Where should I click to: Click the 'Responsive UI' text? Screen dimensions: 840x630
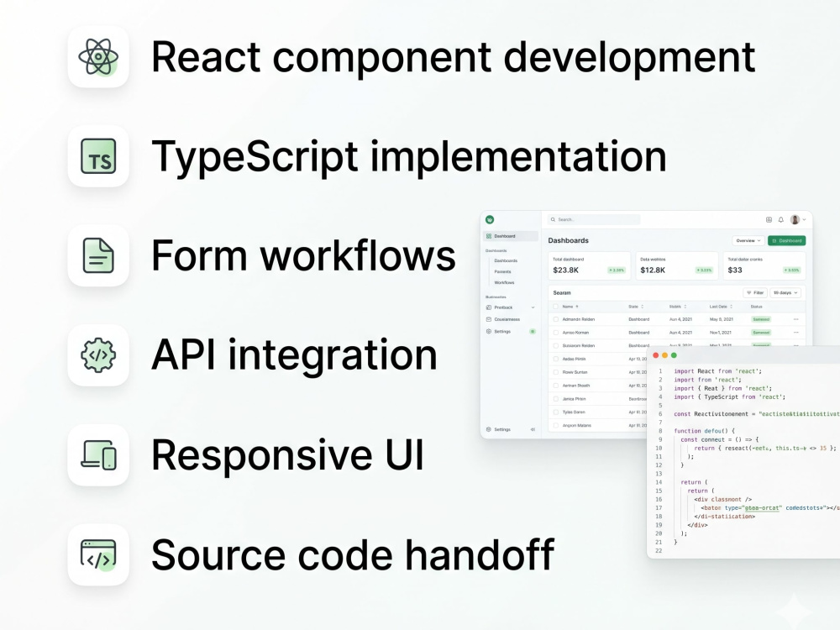287,454
